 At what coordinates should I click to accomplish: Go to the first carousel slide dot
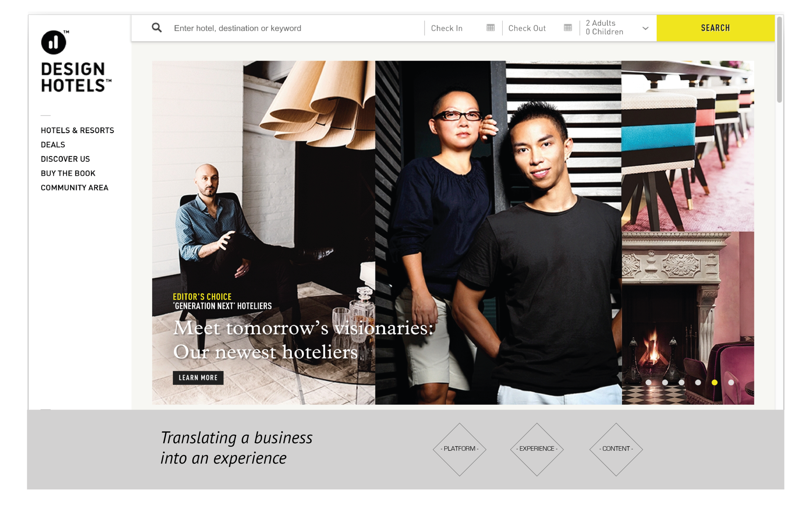[648, 383]
